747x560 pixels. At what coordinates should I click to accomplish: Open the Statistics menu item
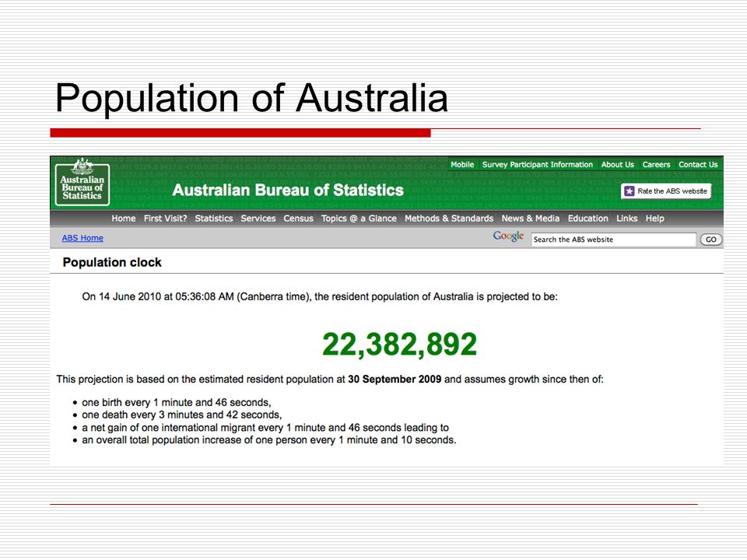pyautogui.click(x=213, y=218)
